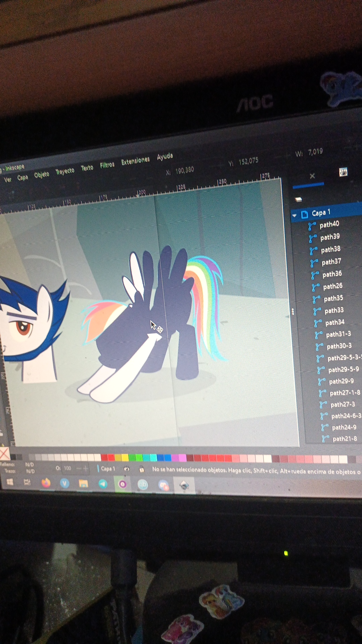This screenshot has height=644, width=362.
Task: Click the path icon beside path36
Action: (x=315, y=275)
